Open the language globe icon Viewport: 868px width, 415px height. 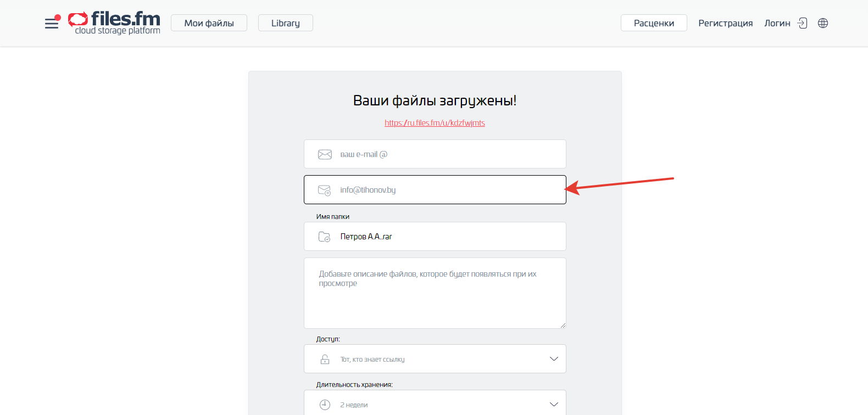coord(822,23)
